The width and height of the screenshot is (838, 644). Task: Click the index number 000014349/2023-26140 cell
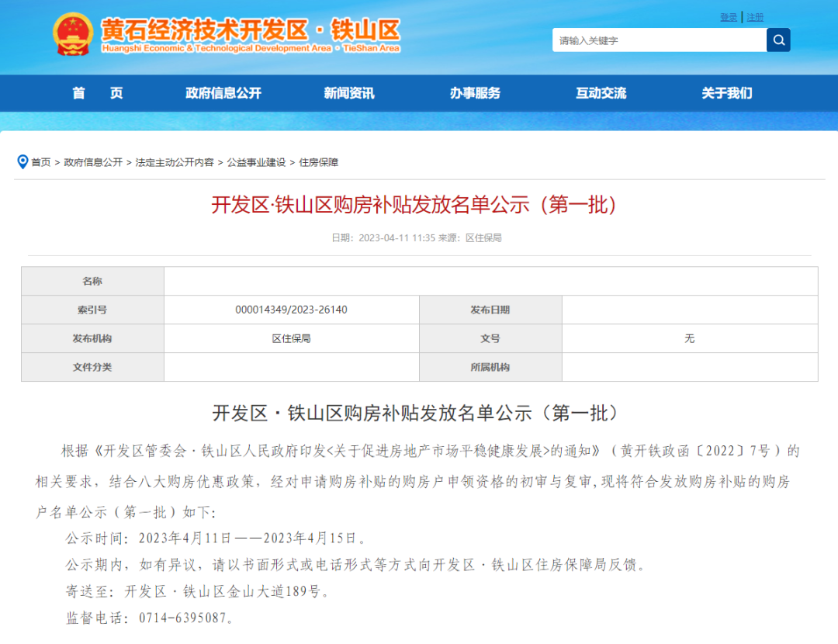(x=291, y=310)
